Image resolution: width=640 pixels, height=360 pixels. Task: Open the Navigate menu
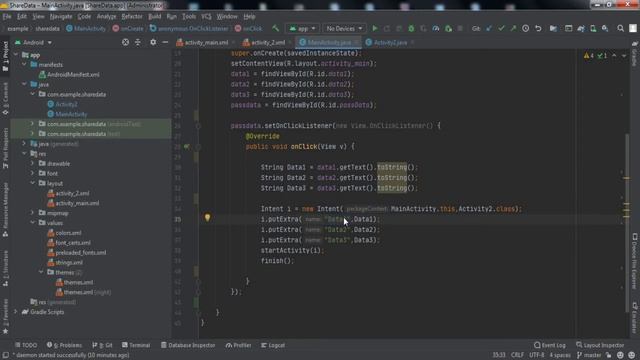point(61,17)
